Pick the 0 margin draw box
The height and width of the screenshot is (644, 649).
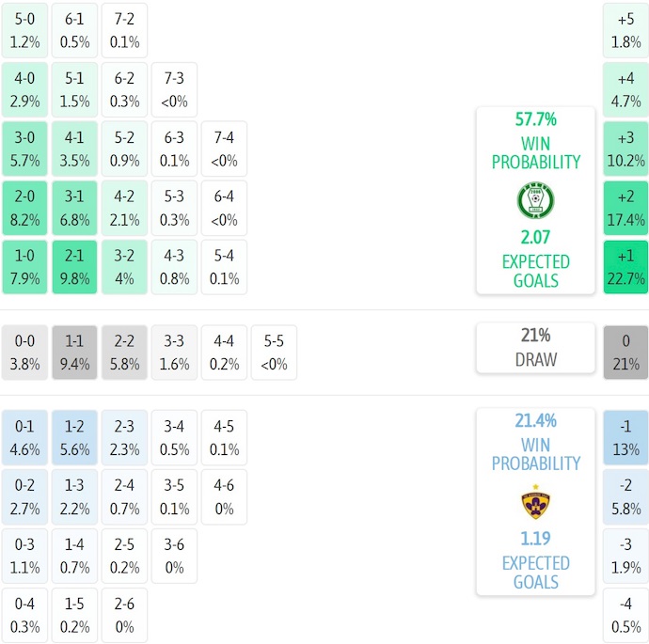pos(625,353)
